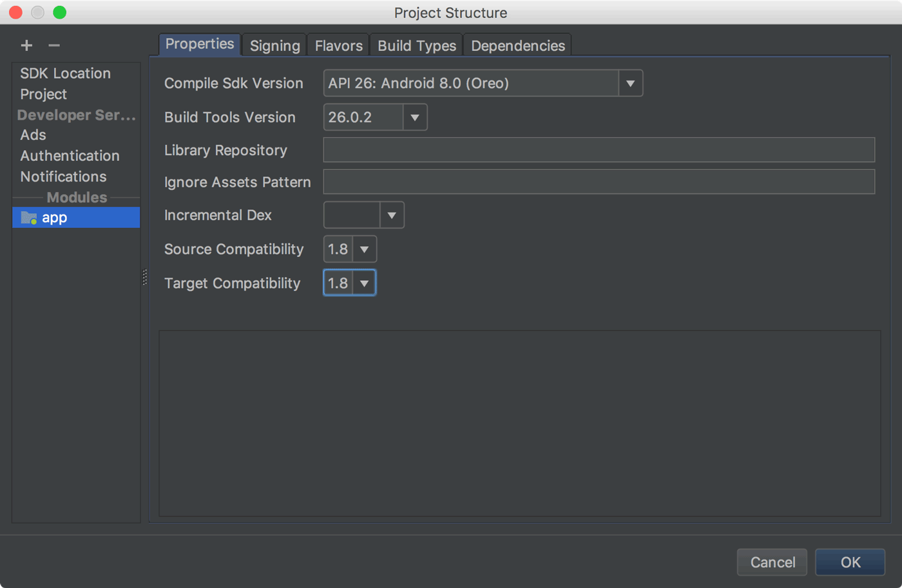This screenshot has width=902, height=588.
Task: Expand Build Tools Version dropdown
Action: [414, 117]
